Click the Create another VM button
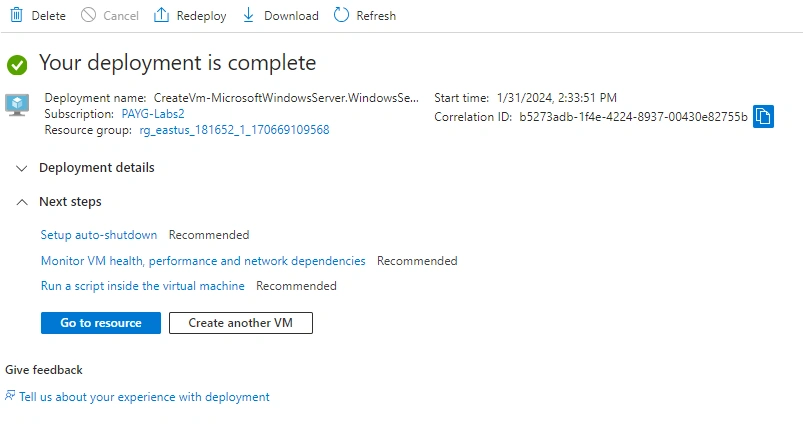The height and width of the screenshot is (434, 803). coord(241,323)
